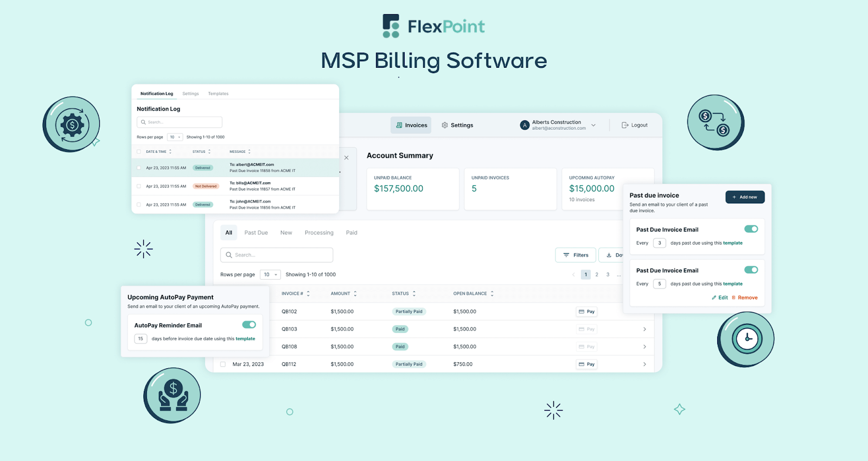Click the Alberts Construction avatar icon

pos(525,125)
